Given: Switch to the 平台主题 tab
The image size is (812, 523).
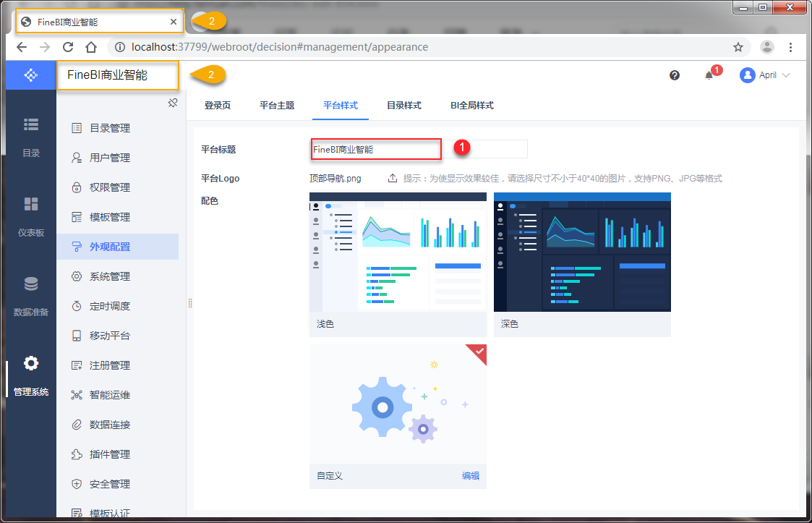Looking at the screenshot, I should coord(277,105).
